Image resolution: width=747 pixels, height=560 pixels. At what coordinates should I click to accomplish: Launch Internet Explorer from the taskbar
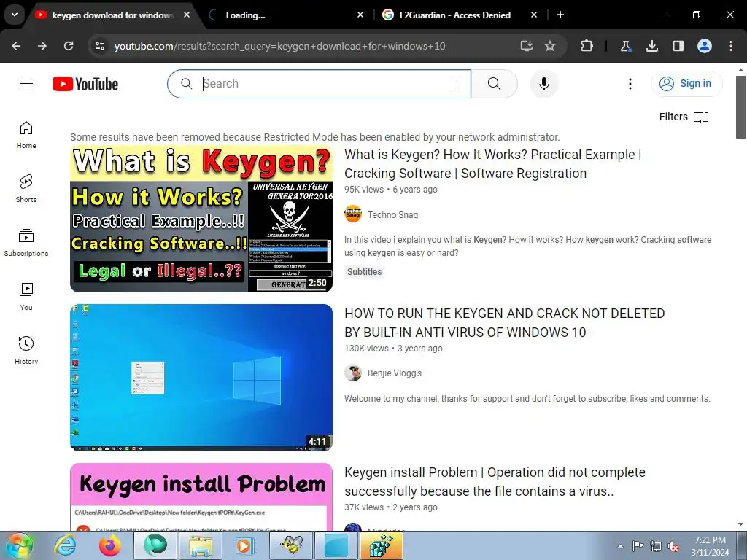65,545
